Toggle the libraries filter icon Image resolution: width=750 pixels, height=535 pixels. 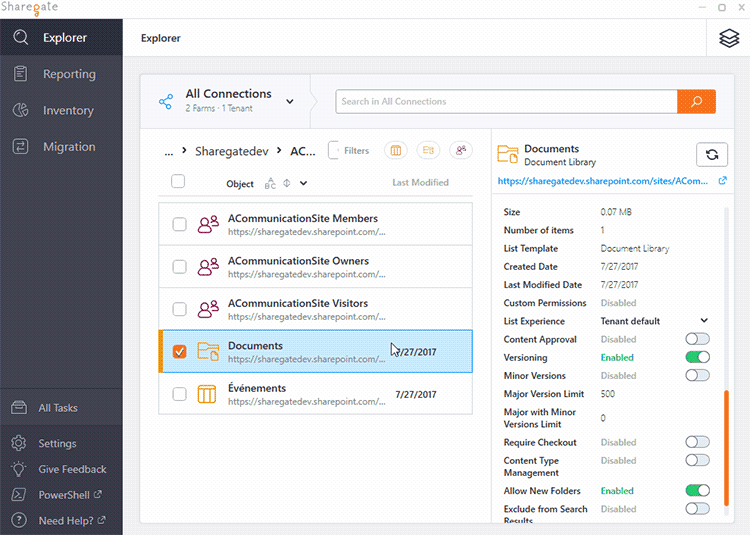(x=428, y=151)
